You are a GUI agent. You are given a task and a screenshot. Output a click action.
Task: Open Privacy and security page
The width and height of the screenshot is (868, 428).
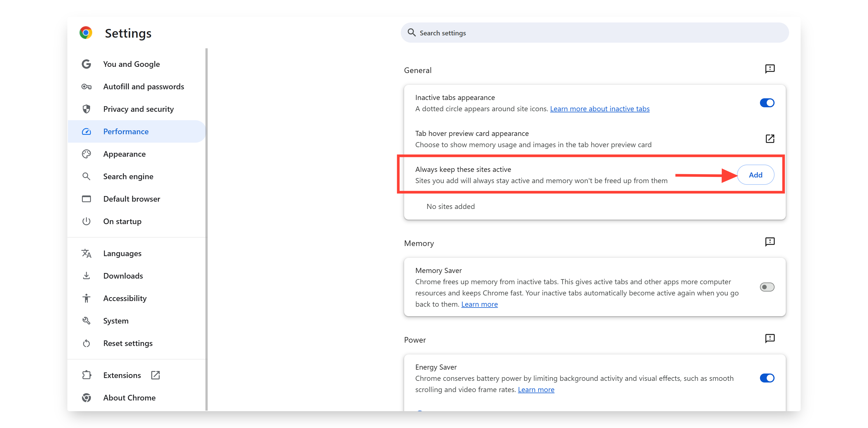136,109
